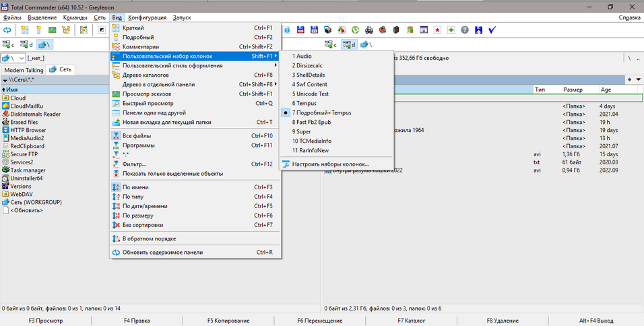This screenshot has height=326, width=644.
Task: Click the calendar window toolbar icon
Action: coord(424,30)
